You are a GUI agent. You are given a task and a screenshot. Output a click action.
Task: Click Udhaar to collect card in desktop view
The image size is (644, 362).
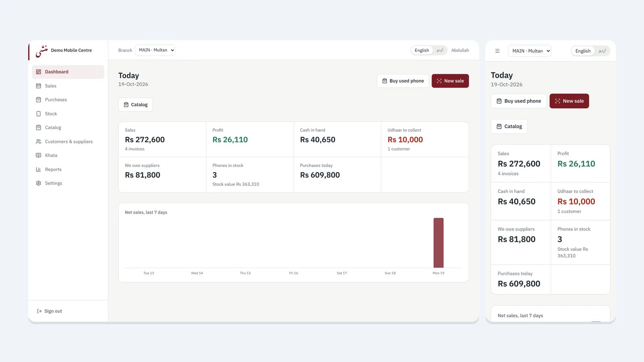(425, 140)
